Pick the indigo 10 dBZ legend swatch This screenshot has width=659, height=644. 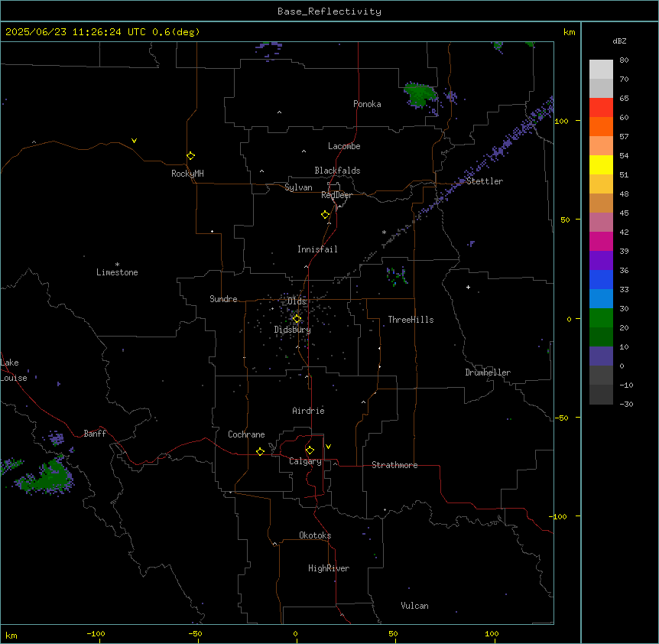coord(601,356)
